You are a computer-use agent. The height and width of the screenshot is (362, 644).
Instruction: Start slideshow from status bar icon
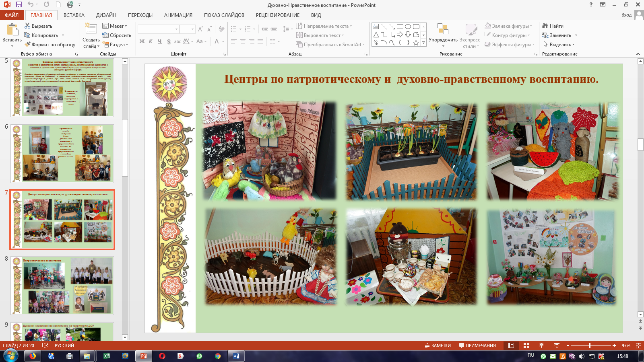tap(557, 346)
